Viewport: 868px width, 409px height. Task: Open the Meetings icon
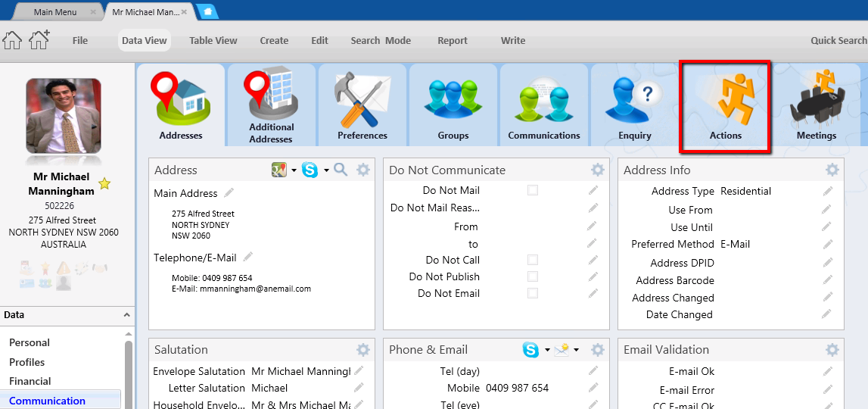point(816,106)
